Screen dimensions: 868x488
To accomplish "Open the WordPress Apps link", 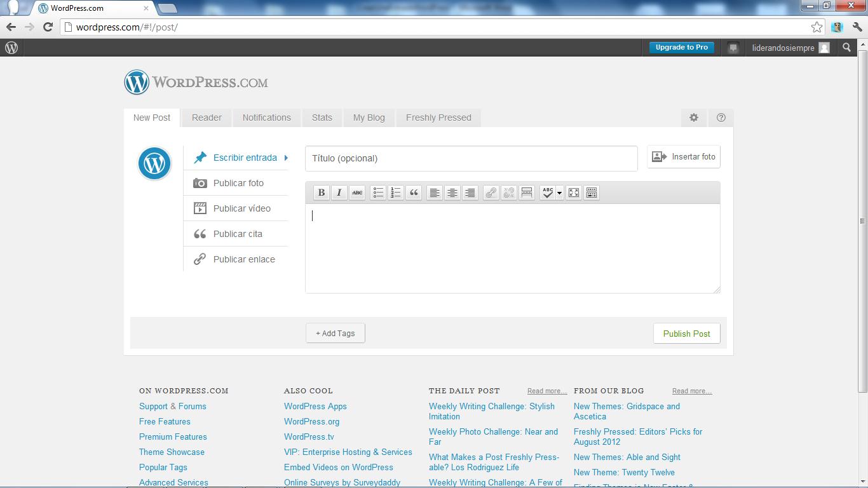I will tap(315, 406).
